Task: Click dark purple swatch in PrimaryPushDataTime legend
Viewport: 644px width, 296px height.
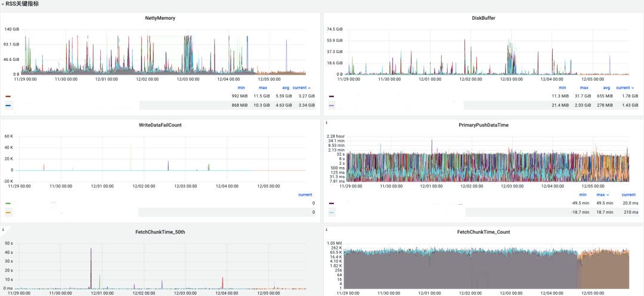Action: pos(332,203)
